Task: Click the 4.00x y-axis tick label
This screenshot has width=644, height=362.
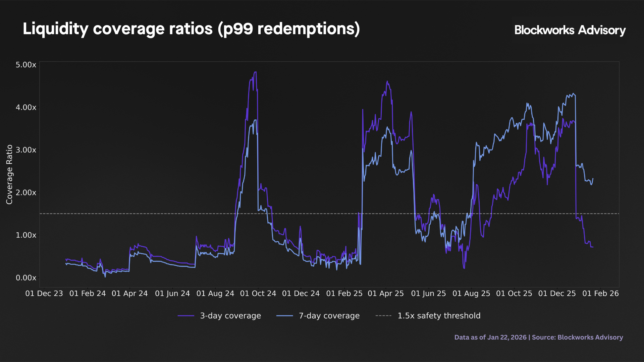Action: (x=26, y=107)
